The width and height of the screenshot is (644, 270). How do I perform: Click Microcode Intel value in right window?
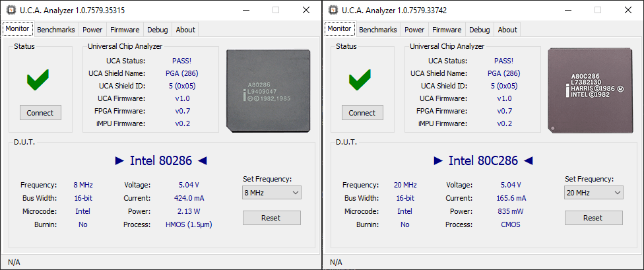pos(404,211)
